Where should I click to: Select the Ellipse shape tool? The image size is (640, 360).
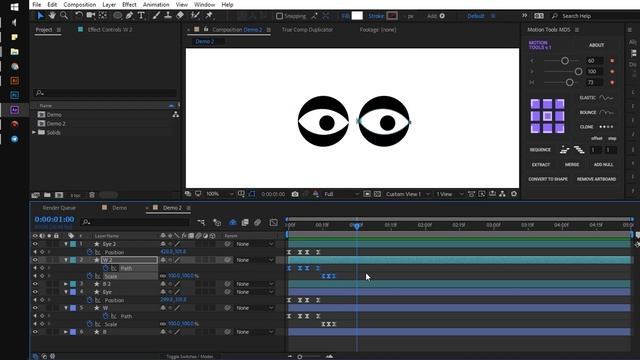(x=118, y=16)
